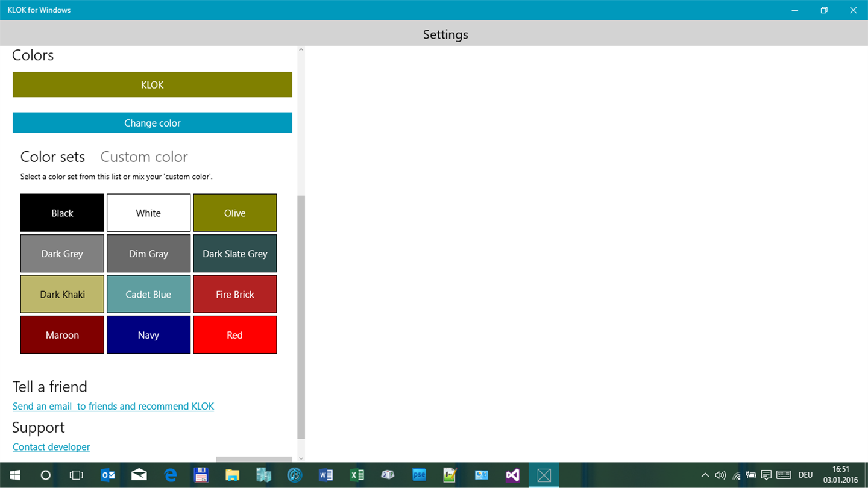This screenshot has height=488, width=868.
Task: Click the scrollbar down arrow in settings panel
Action: click(x=301, y=458)
